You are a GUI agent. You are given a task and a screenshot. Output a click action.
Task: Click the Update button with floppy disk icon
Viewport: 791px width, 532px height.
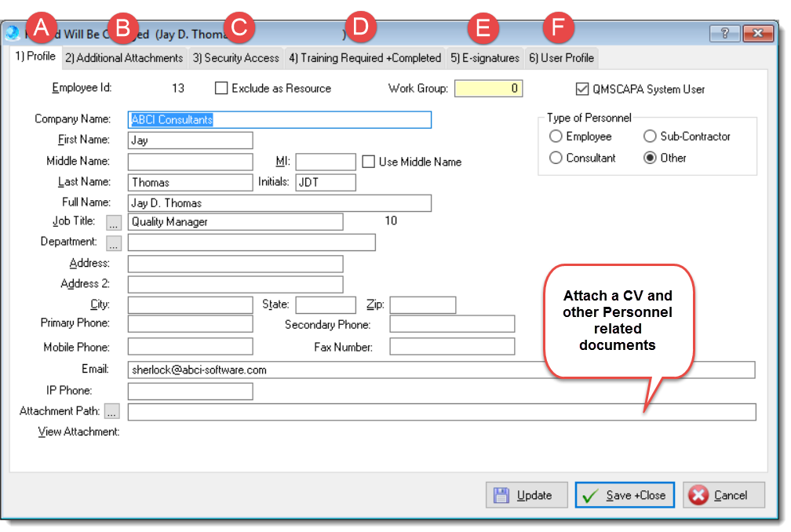[x=523, y=495]
